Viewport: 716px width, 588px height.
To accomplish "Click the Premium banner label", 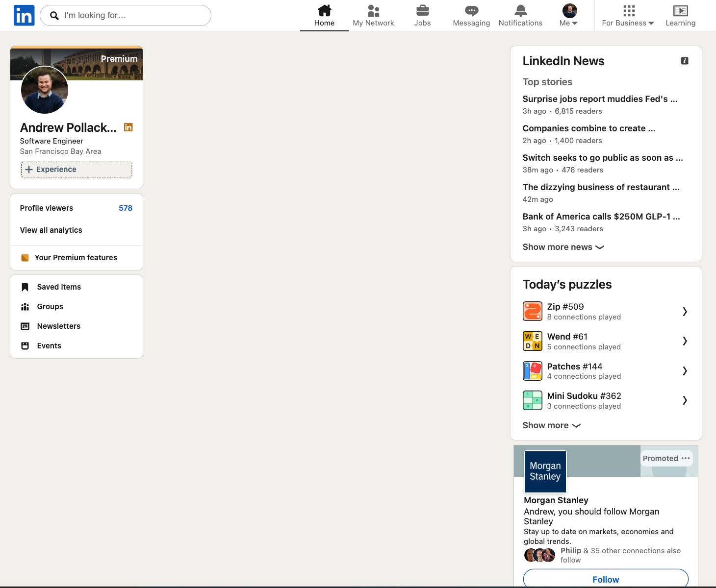I will point(119,59).
